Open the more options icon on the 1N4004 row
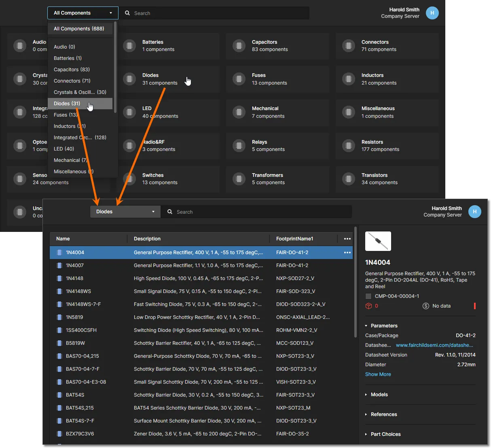The width and height of the screenshot is (491, 448). [x=347, y=253]
